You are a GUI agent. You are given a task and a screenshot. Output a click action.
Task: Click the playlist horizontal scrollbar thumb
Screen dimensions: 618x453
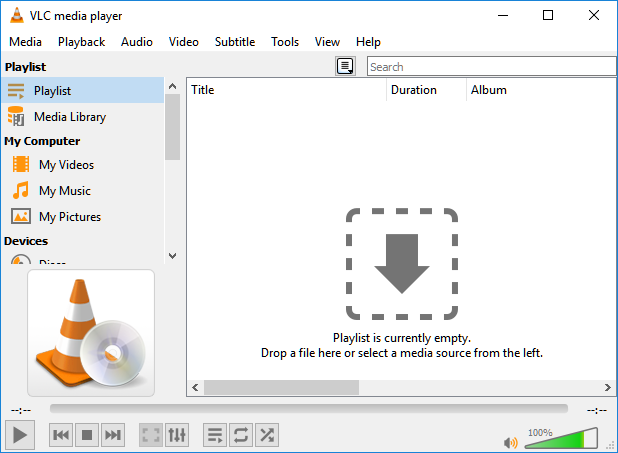click(281, 387)
